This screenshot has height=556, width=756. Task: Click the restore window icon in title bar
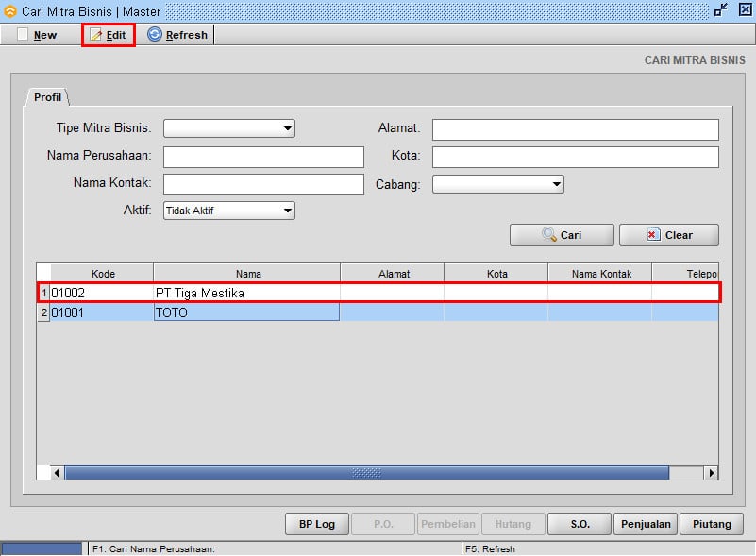721,10
